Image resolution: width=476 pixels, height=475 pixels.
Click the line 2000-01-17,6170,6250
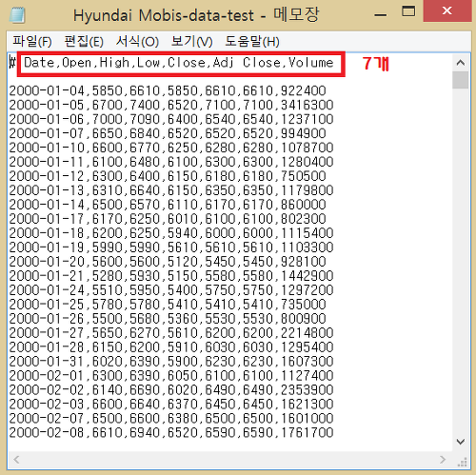tap(168, 219)
